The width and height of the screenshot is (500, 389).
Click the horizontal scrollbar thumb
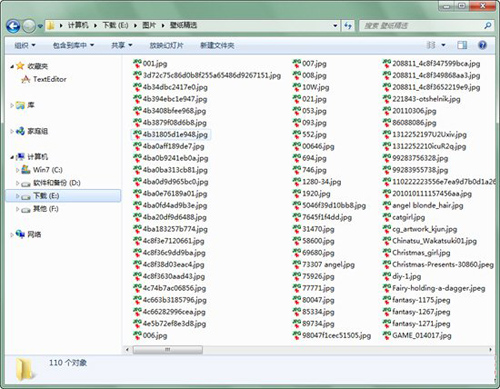[x=168, y=350]
